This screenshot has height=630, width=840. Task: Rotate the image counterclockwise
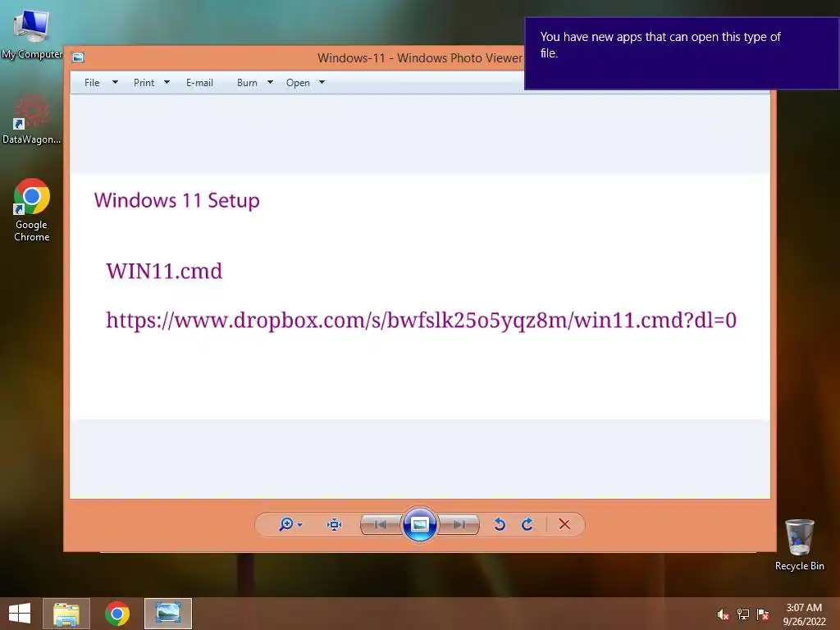pos(500,524)
